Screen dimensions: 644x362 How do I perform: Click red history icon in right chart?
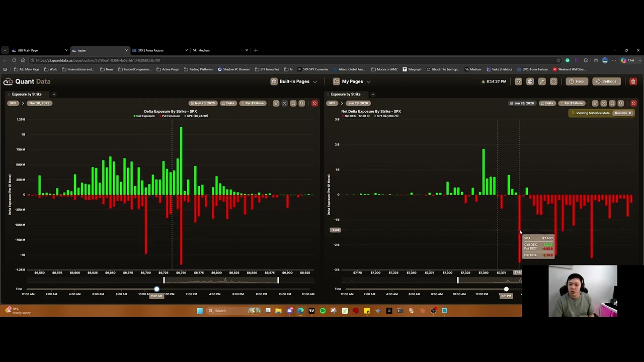coord(633,103)
